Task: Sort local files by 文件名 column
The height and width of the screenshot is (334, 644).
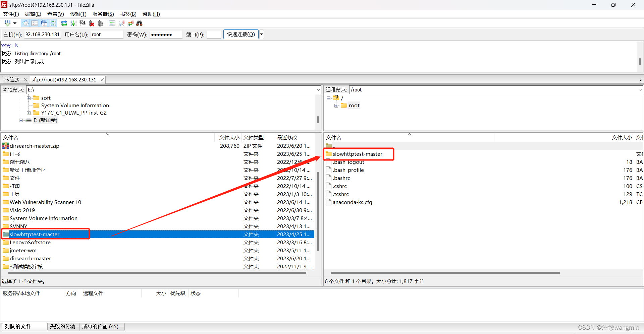Action: point(108,138)
